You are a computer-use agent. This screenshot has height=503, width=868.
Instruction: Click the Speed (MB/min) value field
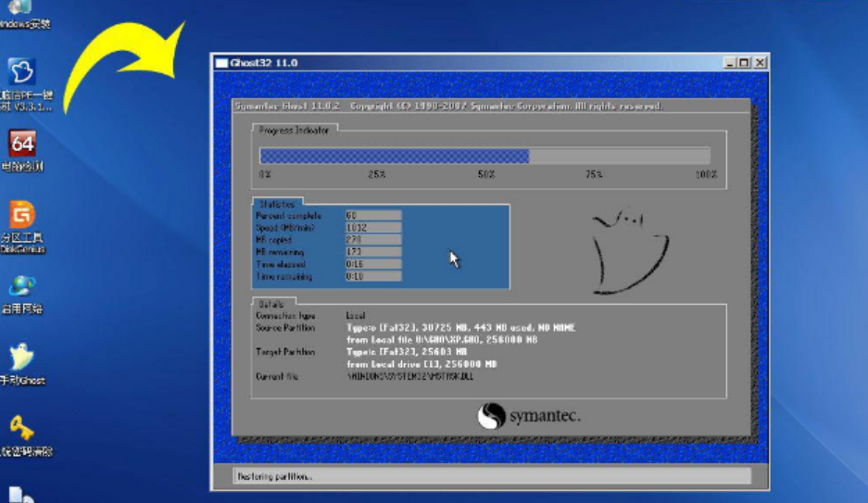(373, 227)
